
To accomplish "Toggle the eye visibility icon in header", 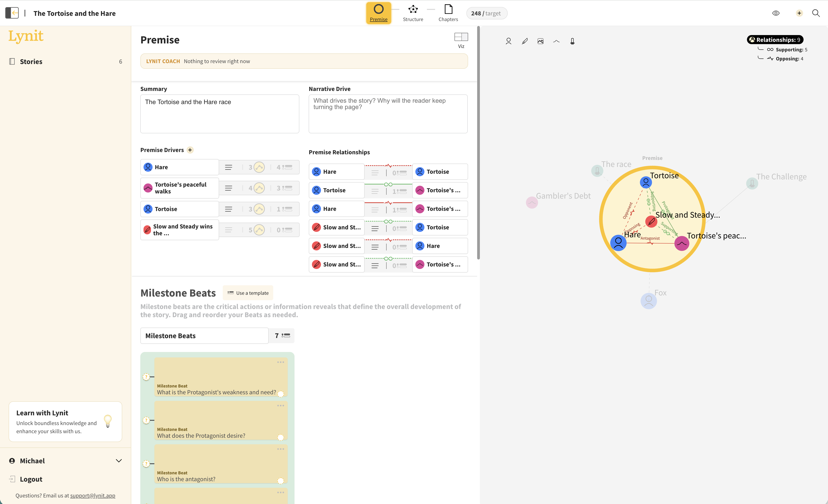I will tap(775, 13).
